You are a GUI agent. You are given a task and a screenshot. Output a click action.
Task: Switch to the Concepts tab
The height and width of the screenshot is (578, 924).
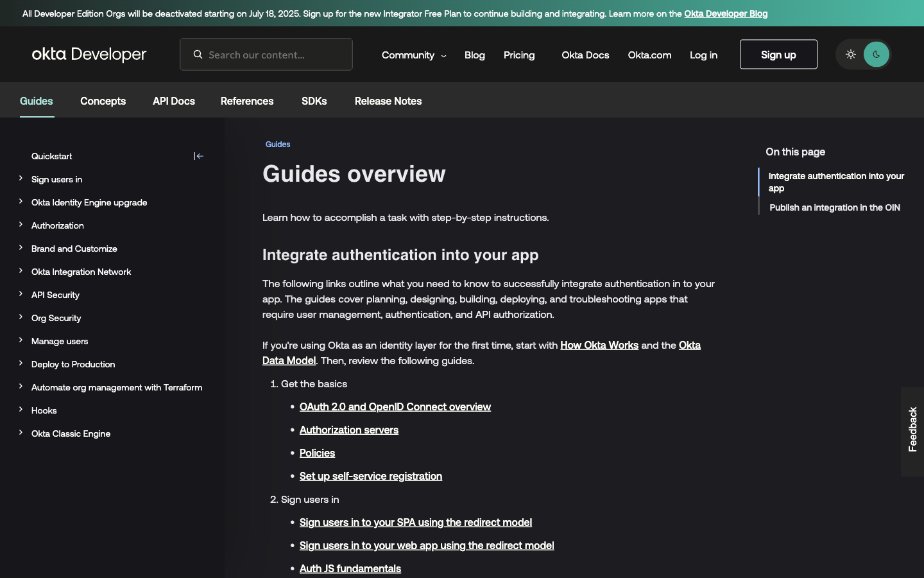(103, 101)
